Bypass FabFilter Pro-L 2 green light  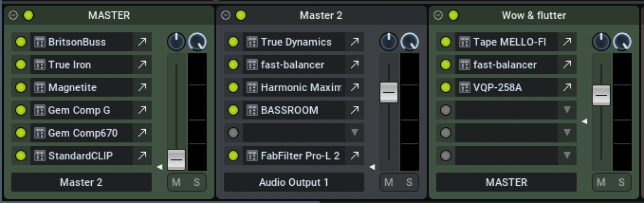(233, 156)
